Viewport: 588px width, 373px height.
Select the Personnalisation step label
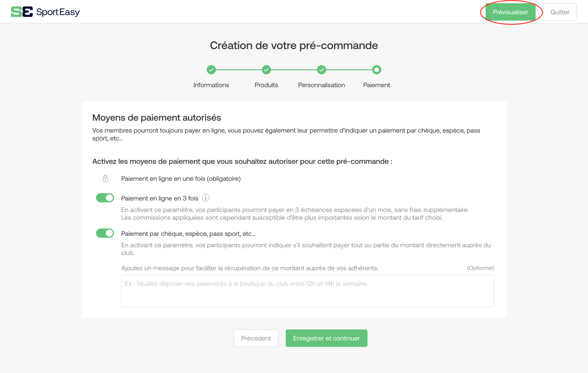tap(321, 85)
